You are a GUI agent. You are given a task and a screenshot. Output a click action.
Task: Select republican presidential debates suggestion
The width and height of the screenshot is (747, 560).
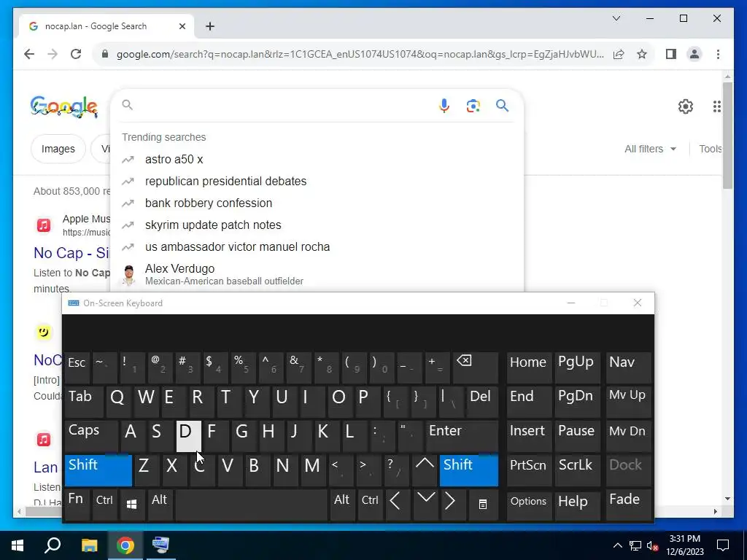(x=317, y=181)
